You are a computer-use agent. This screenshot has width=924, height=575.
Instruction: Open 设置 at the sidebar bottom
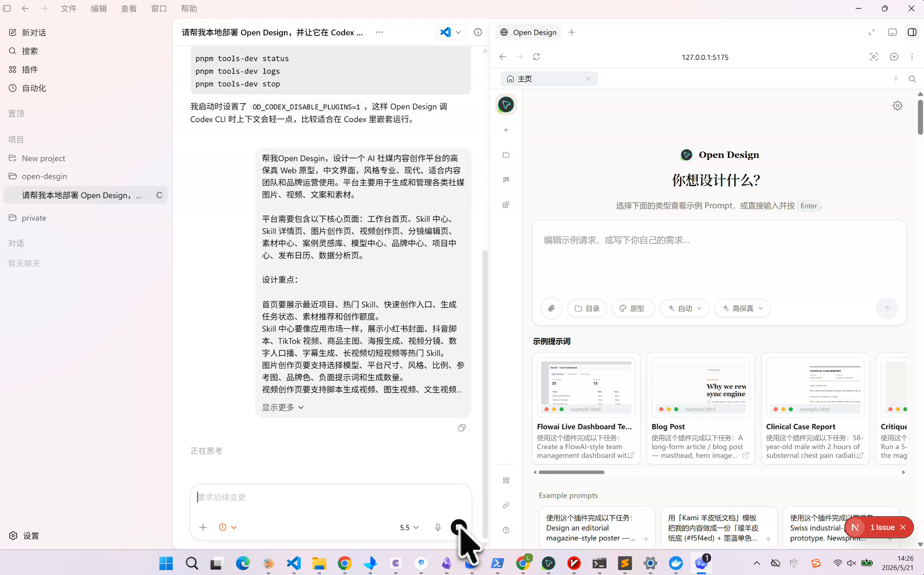click(24, 536)
